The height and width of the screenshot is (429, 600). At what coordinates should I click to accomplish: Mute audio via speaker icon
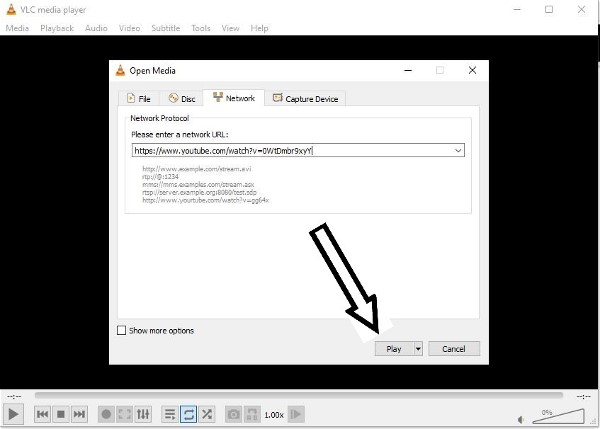click(x=521, y=420)
